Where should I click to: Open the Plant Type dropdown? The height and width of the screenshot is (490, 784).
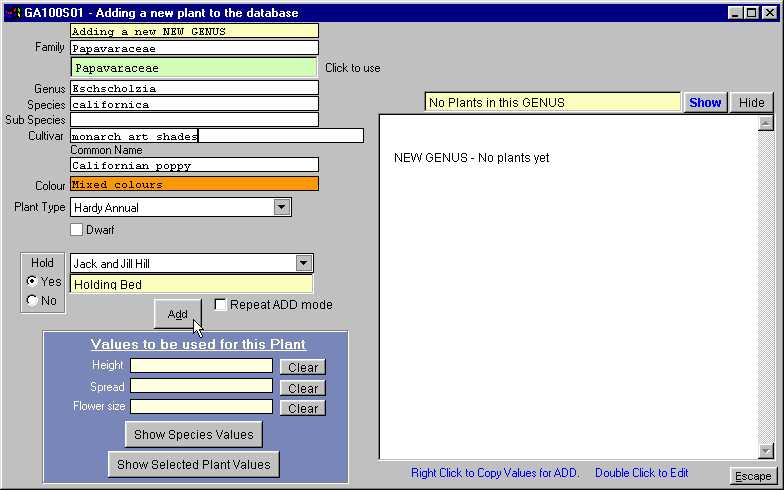coord(282,208)
